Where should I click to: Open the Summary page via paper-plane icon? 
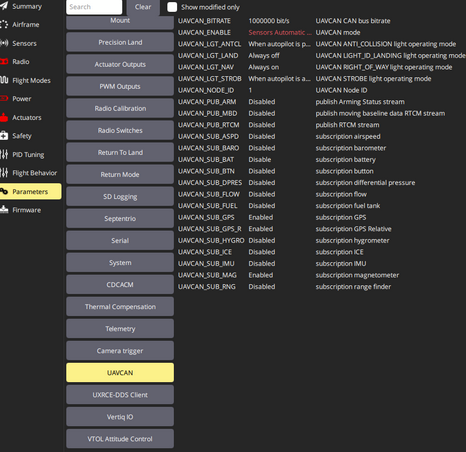tap(4, 6)
